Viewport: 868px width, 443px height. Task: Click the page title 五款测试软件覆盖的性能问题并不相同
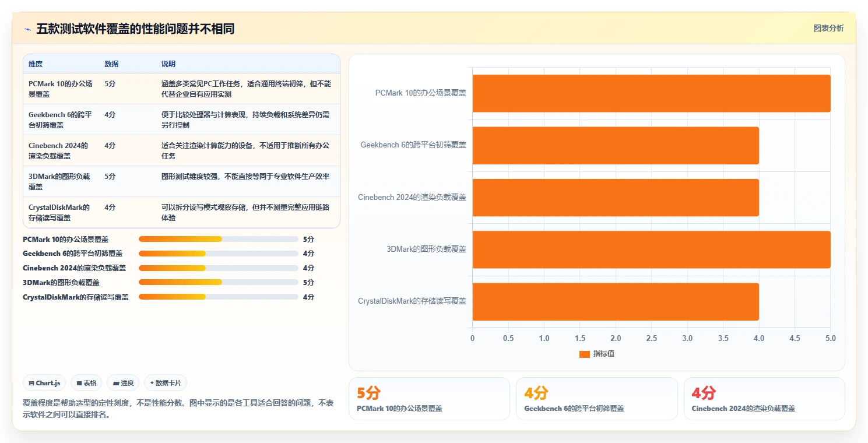(135, 29)
